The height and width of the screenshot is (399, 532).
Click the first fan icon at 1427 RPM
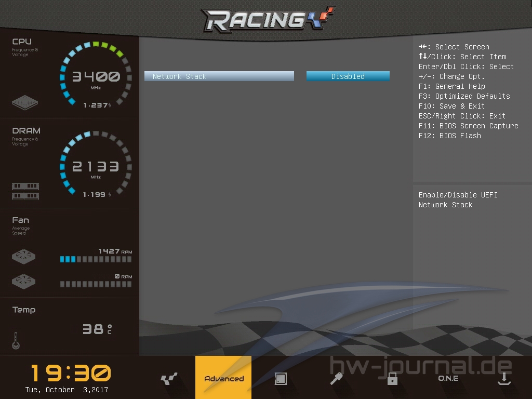24,256
